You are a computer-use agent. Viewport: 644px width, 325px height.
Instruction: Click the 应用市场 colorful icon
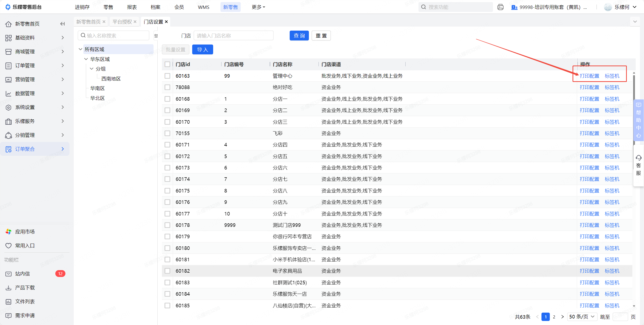pos(8,232)
